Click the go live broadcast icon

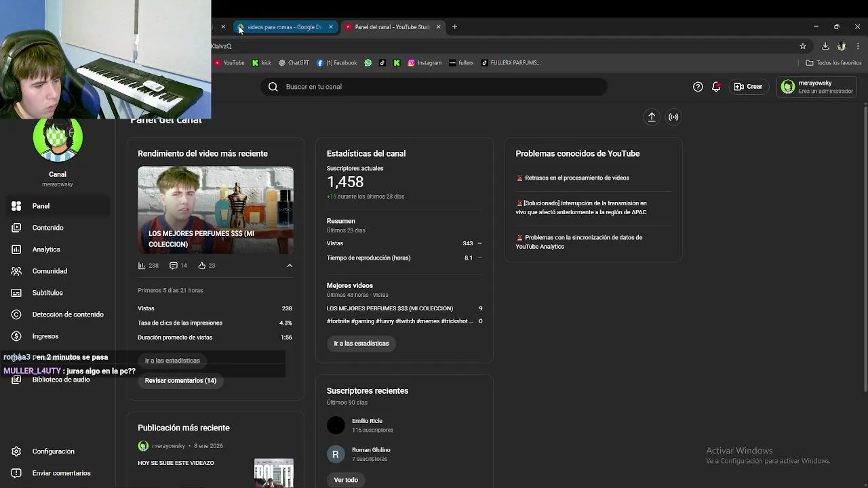673,117
